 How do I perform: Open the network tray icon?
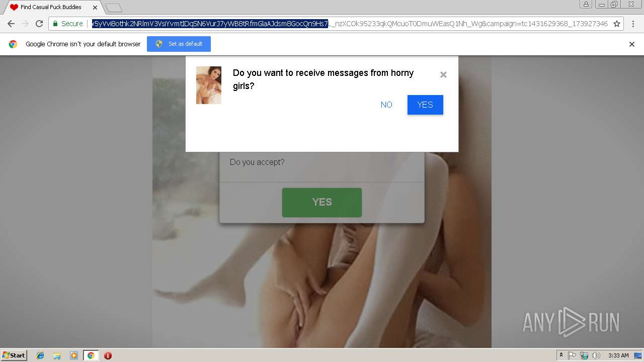click(x=584, y=355)
